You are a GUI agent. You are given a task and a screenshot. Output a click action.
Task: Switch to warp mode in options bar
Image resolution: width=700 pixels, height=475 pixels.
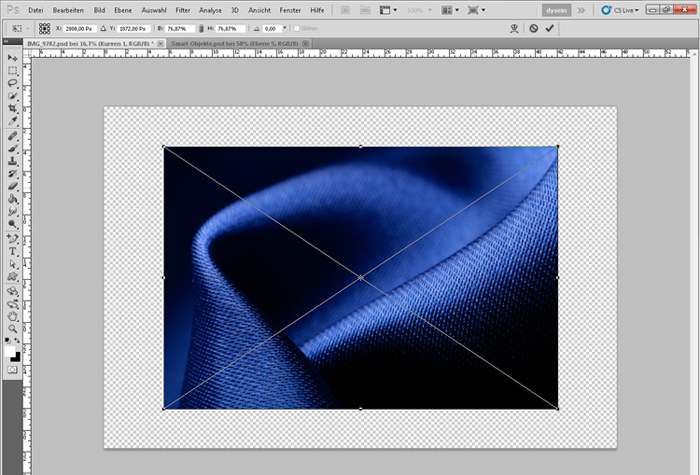tap(513, 28)
